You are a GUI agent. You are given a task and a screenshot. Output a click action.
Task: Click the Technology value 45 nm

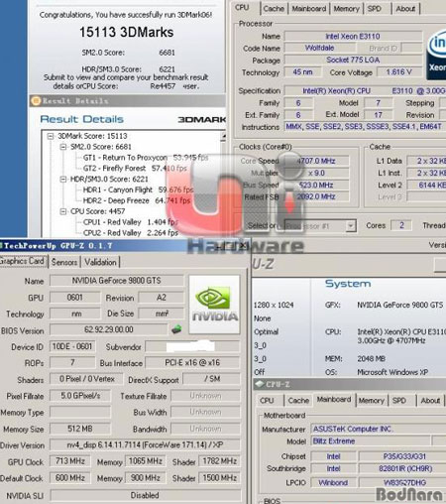pos(302,71)
